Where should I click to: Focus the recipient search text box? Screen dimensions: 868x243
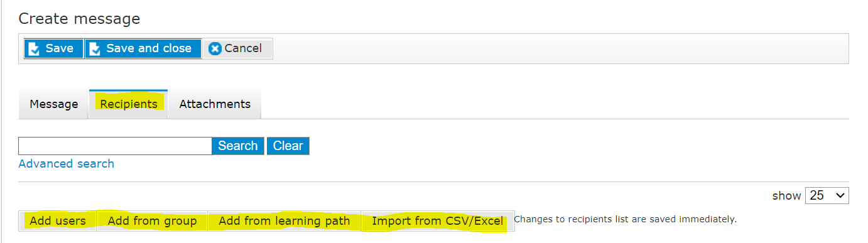[116, 146]
